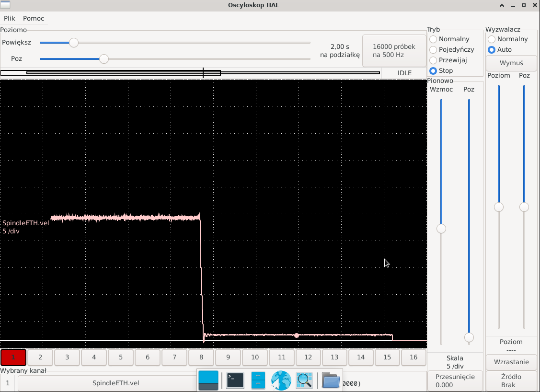
Task: Click the Skala 5 /div text
Action: (x=455, y=362)
